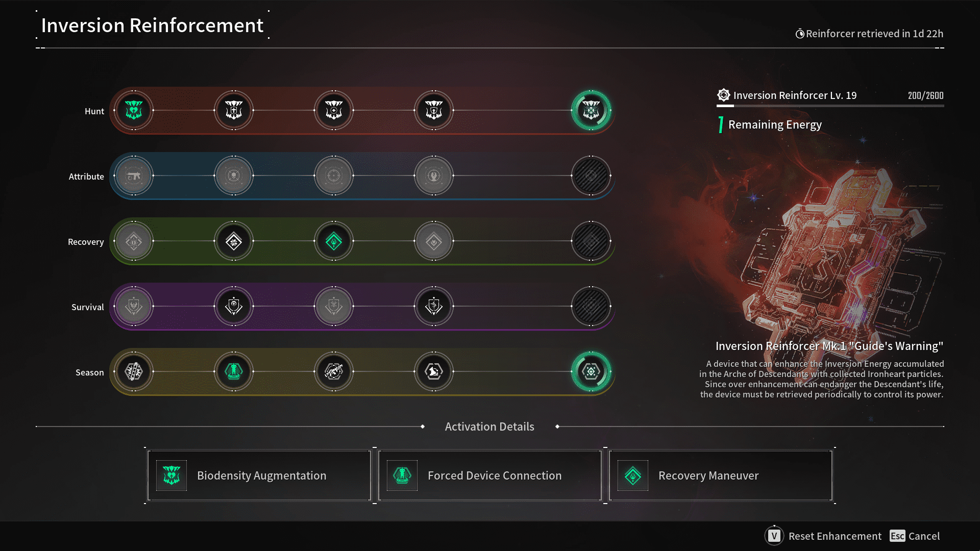The height and width of the screenshot is (551, 980).
Task: Select the Hunt row first icon
Action: pyautogui.click(x=134, y=110)
